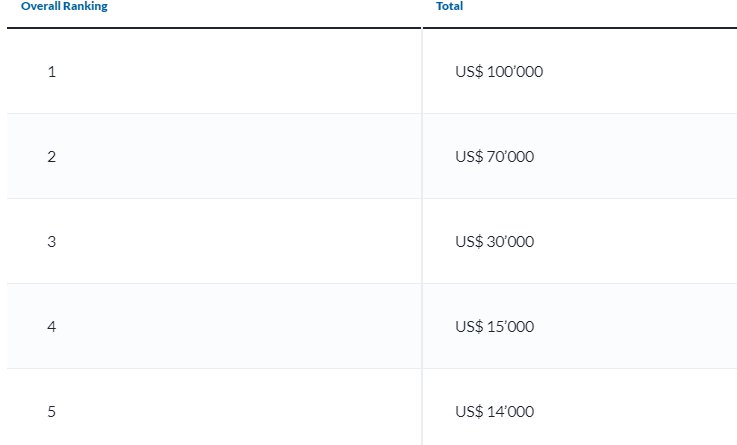737x445 pixels.
Task: Click the Total column header
Action: tap(449, 7)
